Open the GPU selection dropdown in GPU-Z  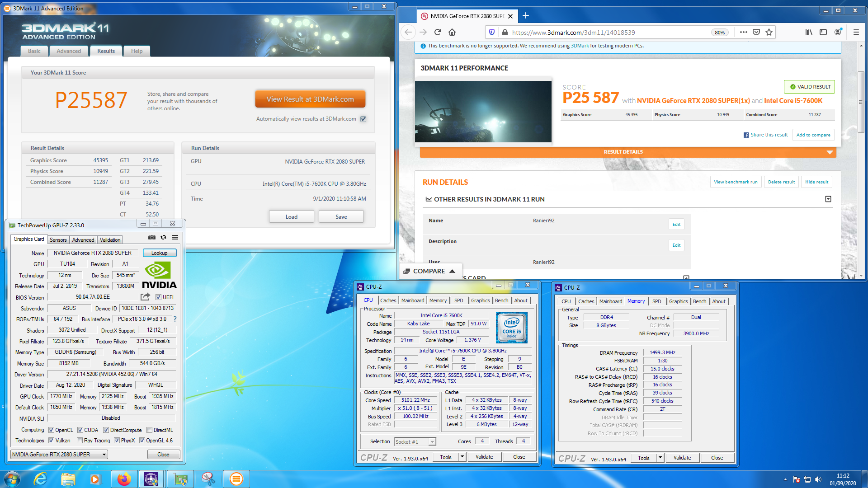[x=59, y=455]
